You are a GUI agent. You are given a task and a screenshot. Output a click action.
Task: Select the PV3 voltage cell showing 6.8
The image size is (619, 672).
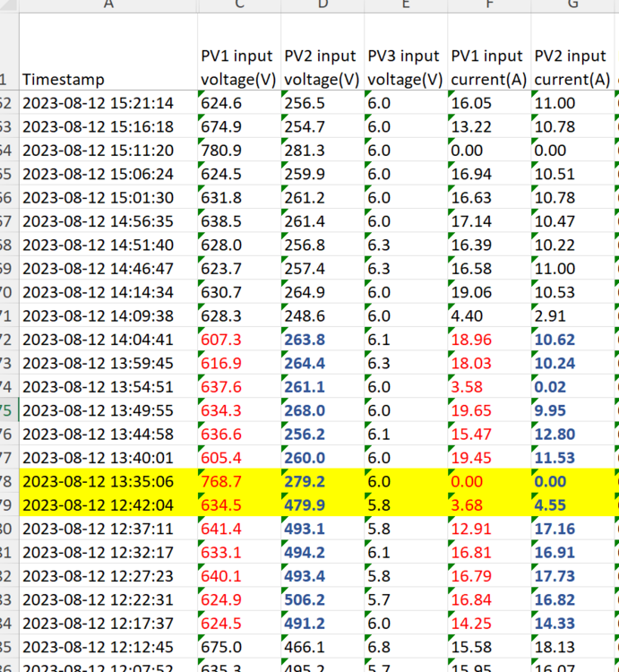coord(406,646)
